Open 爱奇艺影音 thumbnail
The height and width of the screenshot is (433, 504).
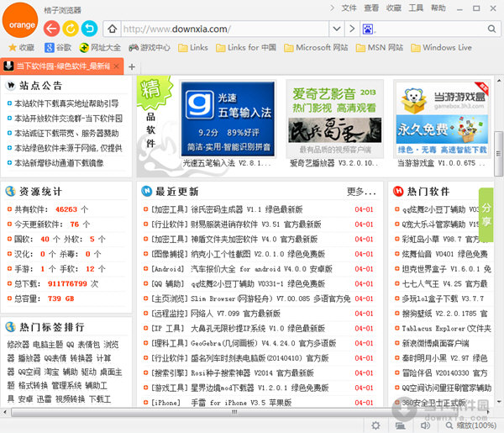point(335,119)
